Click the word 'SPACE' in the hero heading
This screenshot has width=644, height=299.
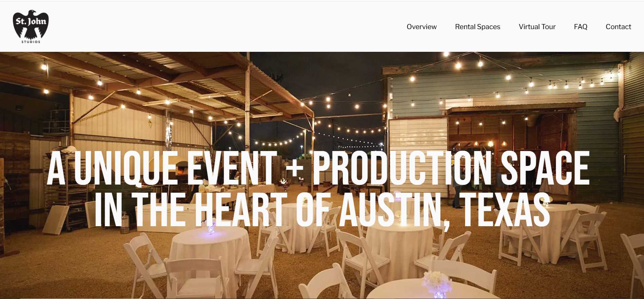(x=545, y=168)
